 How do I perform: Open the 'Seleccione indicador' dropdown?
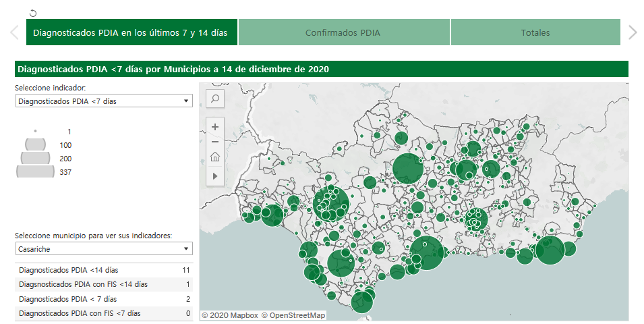coord(104,101)
